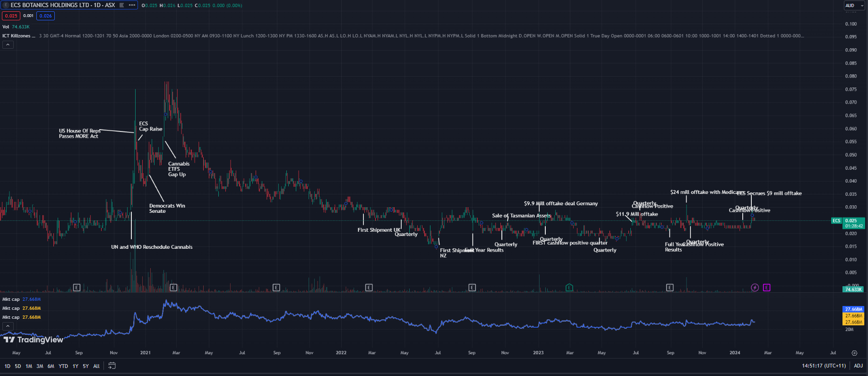868x376 pixels.
Task: Click the 20M label on market cap axis
Action: point(849,329)
